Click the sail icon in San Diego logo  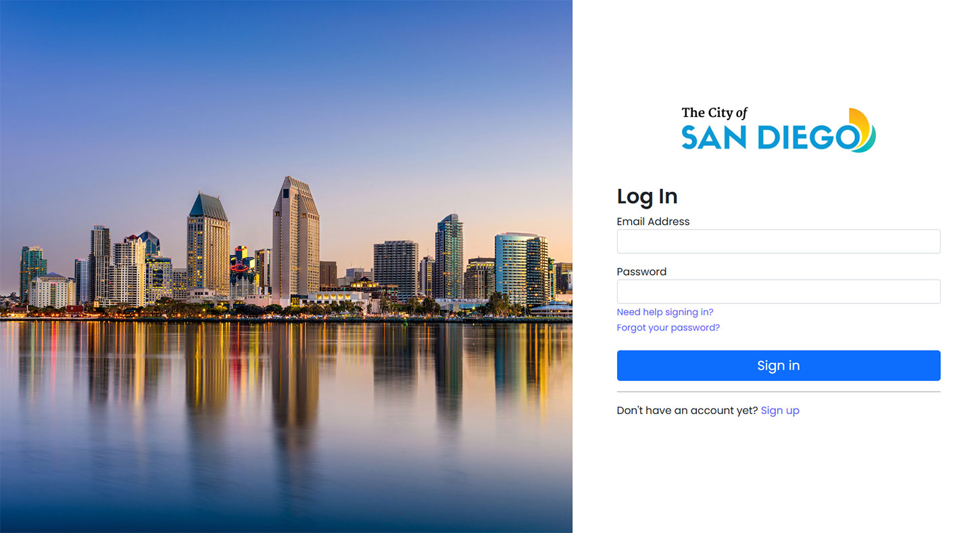point(863,130)
